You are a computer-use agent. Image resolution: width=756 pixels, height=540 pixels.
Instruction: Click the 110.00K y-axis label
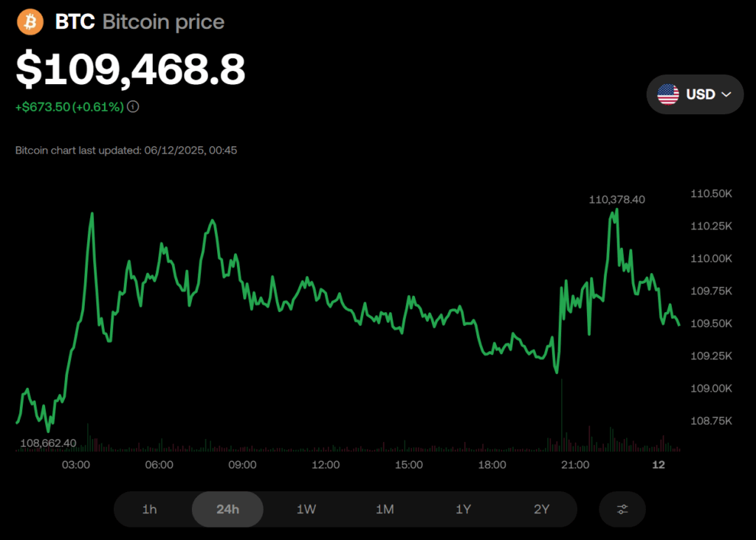(x=711, y=259)
